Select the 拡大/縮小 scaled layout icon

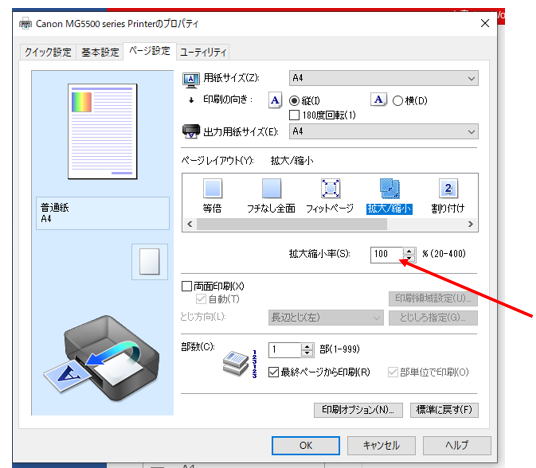tap(390, 188)
